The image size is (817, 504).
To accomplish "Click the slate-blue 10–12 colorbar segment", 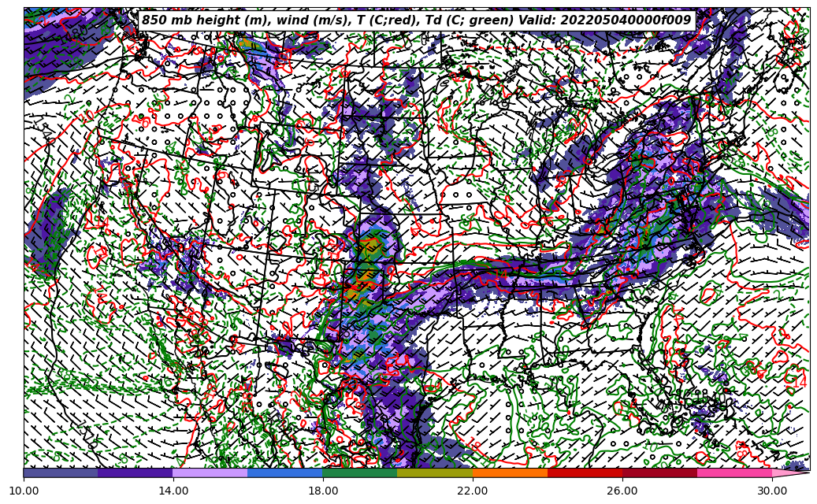I will point(61,472).
